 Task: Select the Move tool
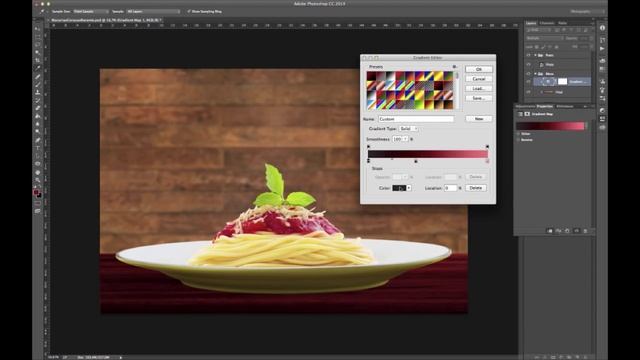[38, 29]
